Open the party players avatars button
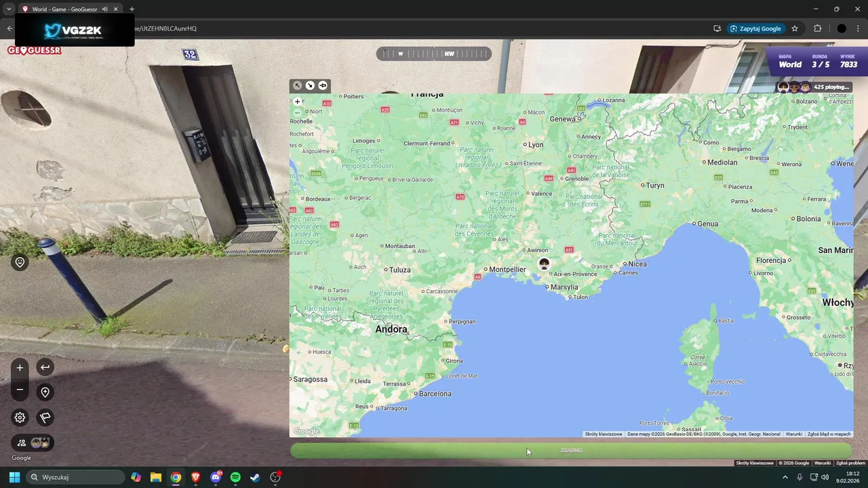 point(33,443)
